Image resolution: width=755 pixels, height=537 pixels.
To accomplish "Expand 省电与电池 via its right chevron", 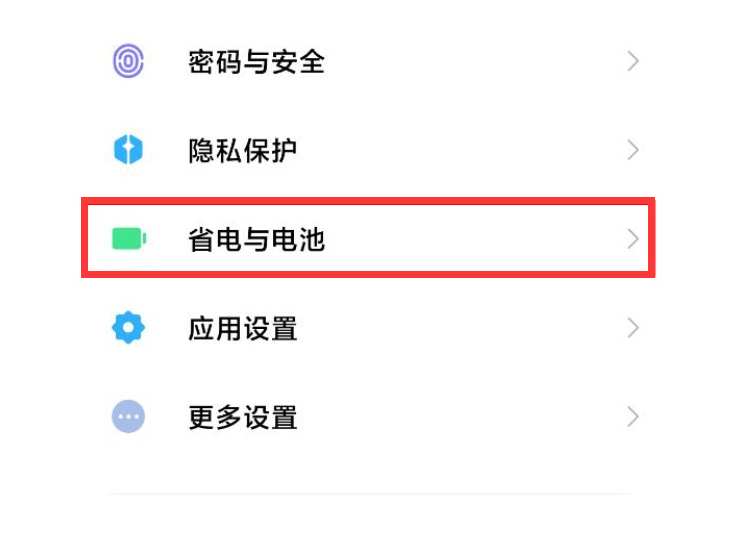I will (x=633, y=239).
